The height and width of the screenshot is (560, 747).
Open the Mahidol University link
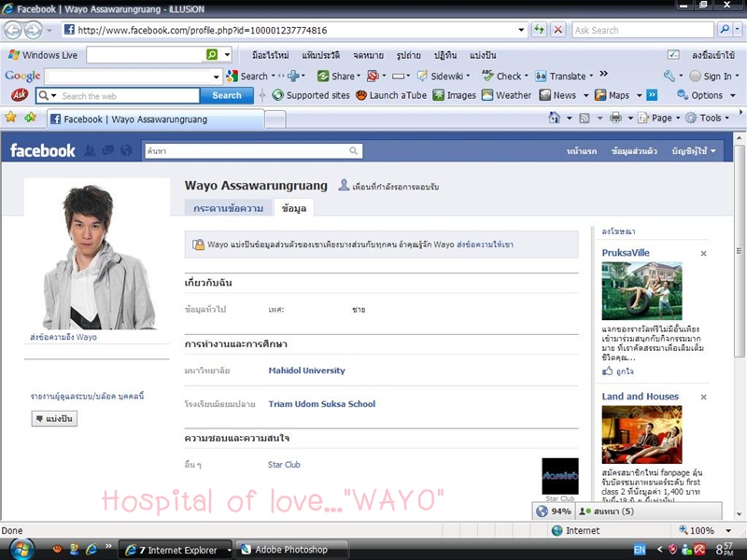point(307,371)
